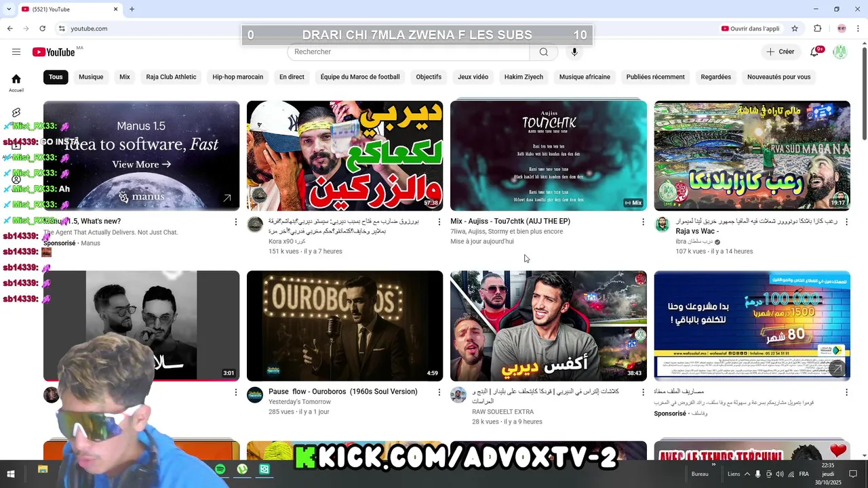868x488 pixels.
Task: Select the En direct chip
Action: click(x=292, y=77)
